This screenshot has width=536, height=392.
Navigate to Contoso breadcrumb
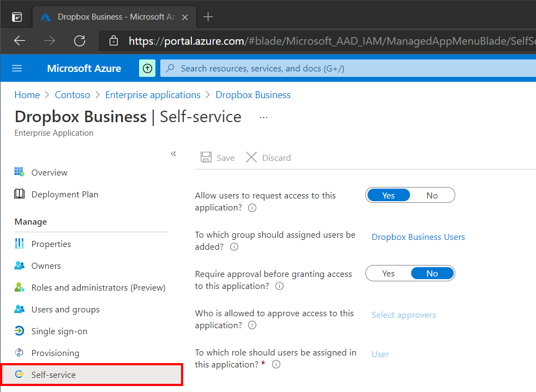pos(73,95)
